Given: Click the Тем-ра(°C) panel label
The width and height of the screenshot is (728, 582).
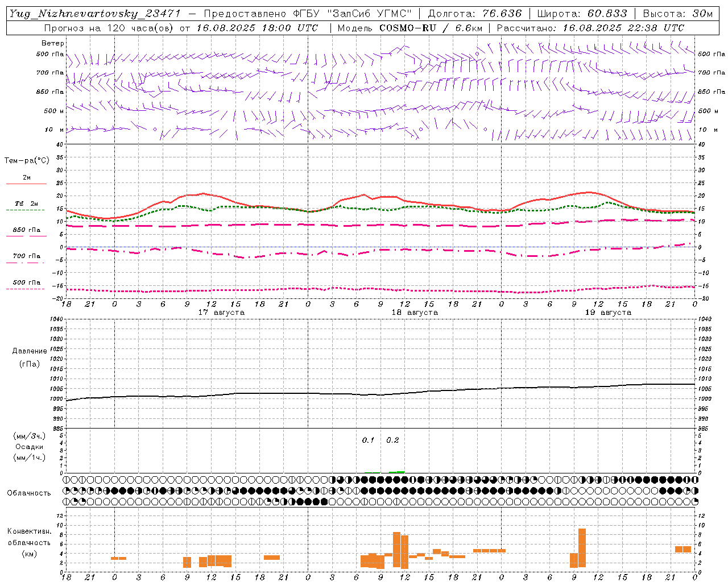Looking at the screenshot, I should coord(27,160).
